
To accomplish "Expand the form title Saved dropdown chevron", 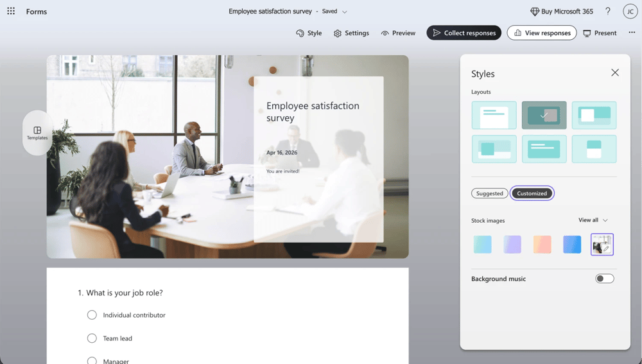I will pos(345,12).
